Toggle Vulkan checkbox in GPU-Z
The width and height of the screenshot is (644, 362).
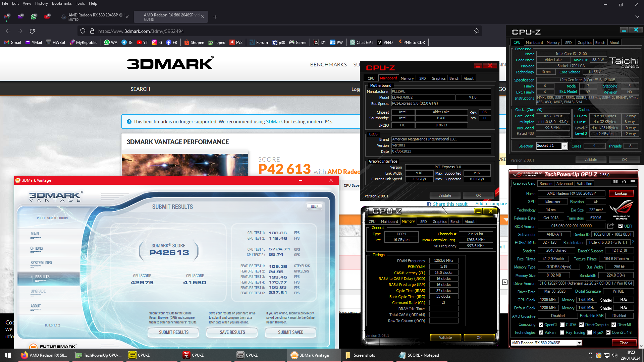(541, 333)
